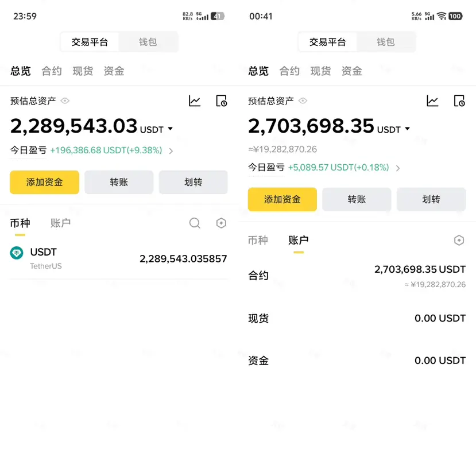This screenshot has height=449, width=476.
Task: Tap 5G signal bars in left status bar
Action: pyautogui.click(x=202, y=16)
